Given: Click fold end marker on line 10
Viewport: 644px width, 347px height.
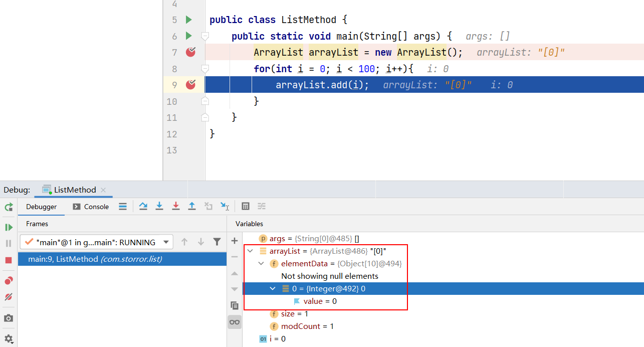Looking at the screenshot, I should click(x=205, y=101).
